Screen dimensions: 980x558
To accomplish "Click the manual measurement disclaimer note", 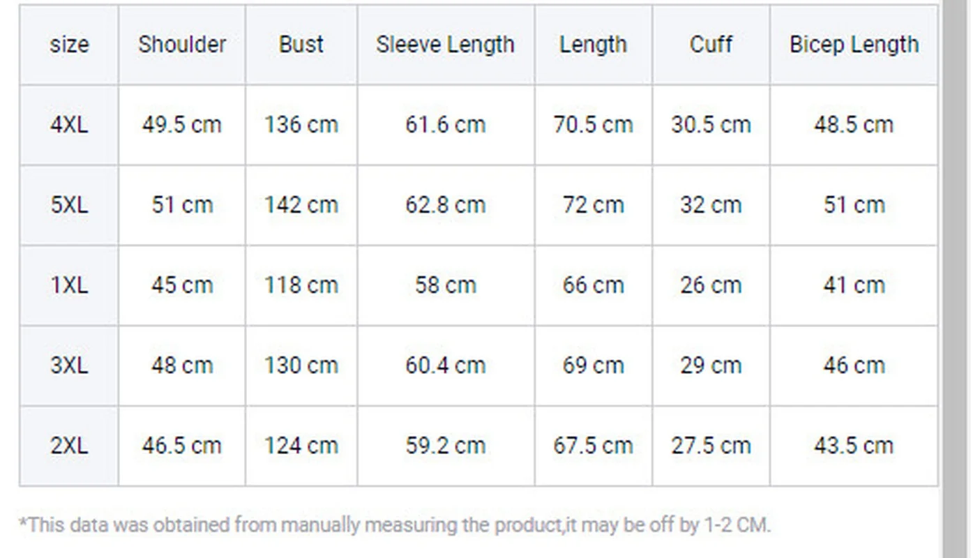I will click(395, 525).
